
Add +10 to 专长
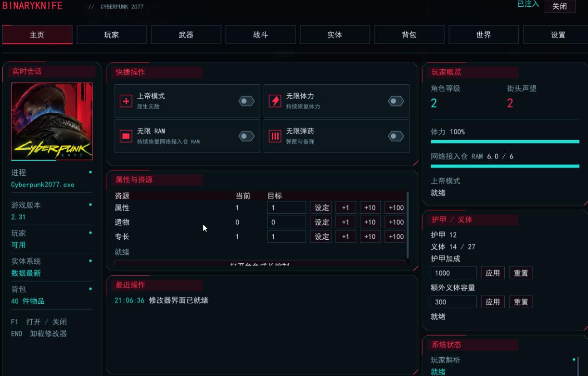(x=370, y=236)
